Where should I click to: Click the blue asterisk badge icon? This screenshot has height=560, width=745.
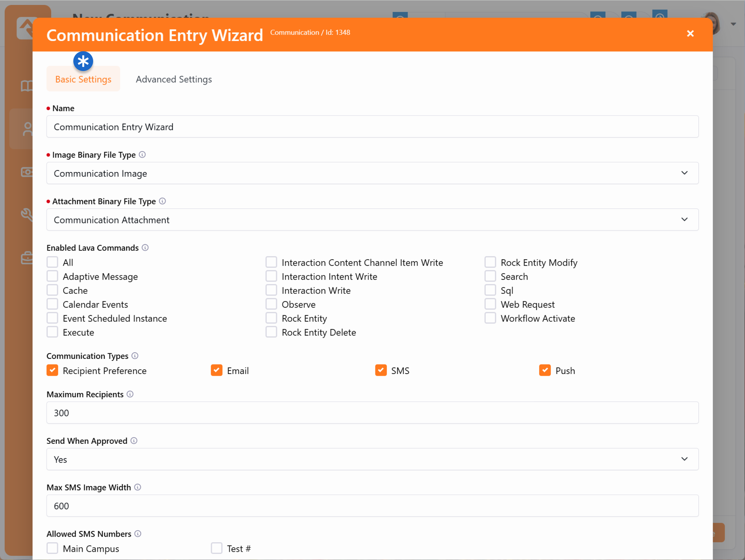[x=83, y=61]
